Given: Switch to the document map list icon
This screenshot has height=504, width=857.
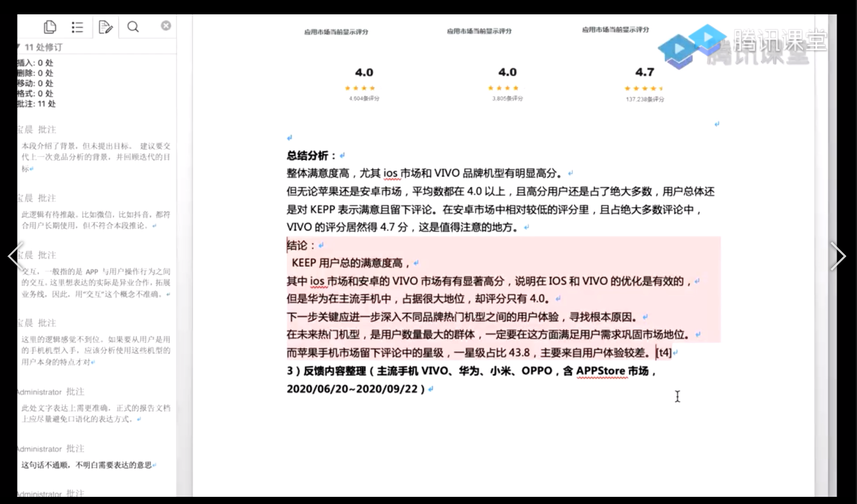Looking at the screenshot, I should point(78,27).
